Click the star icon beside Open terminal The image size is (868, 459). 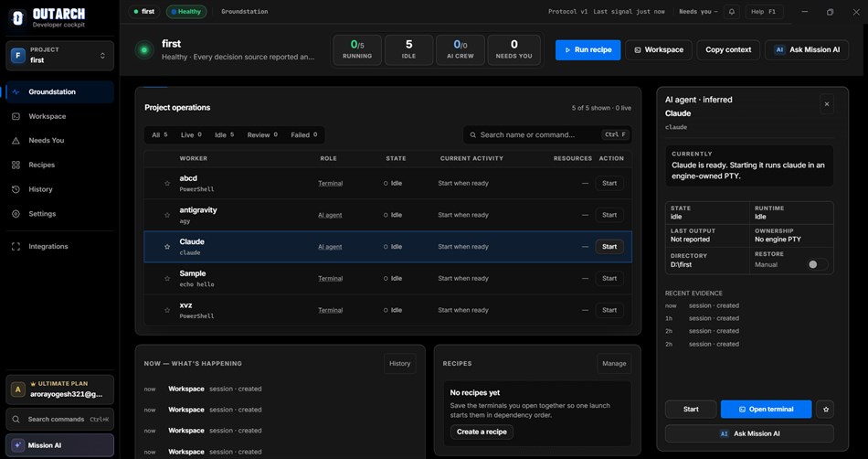pyautogui.click(x=825, y=410)
